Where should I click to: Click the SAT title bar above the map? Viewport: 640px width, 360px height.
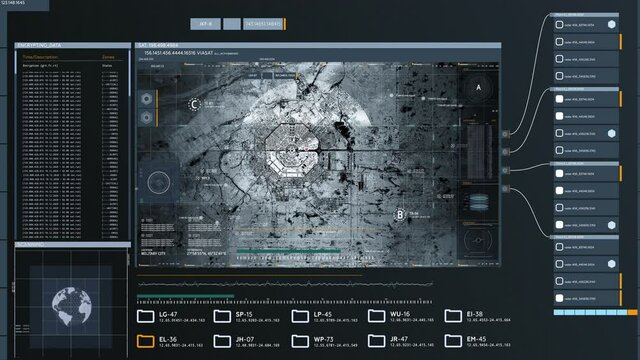tap(318, 45)
